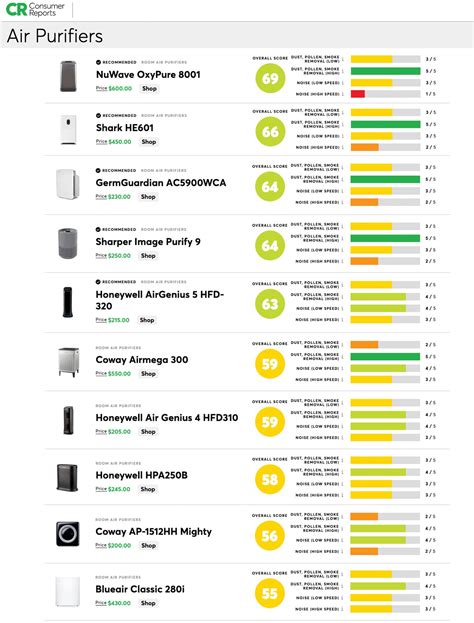Click the Air Purifiers page heading
The height and width of the screenshot is (623, 474).
coord(55,36)
